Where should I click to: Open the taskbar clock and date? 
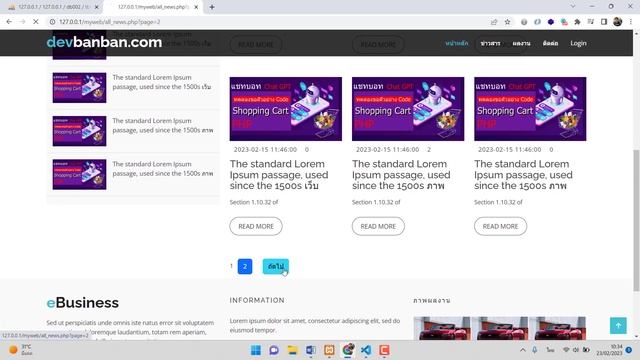[x=609, y=350]
